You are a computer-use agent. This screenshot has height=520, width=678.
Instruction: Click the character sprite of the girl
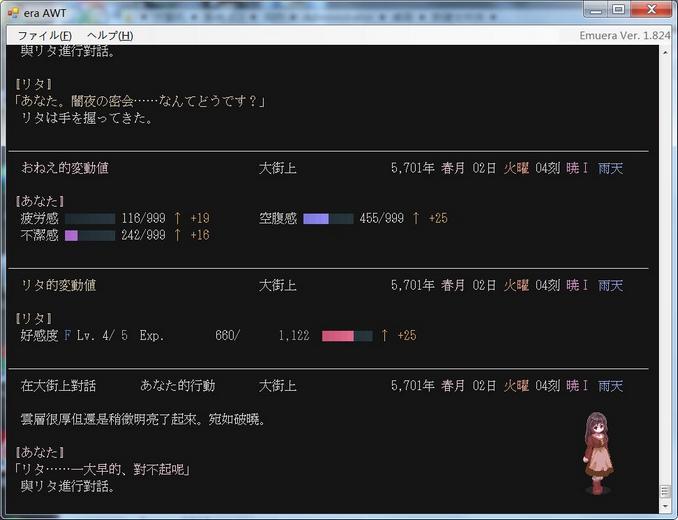(x=598, y=453)
